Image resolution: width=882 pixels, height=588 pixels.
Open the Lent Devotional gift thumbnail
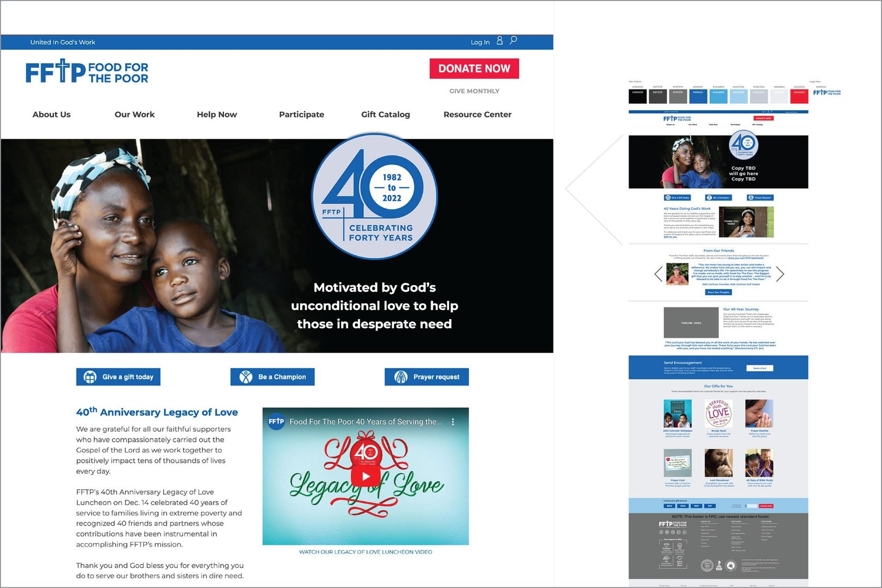pyautogui.click(x=718, y=463)
